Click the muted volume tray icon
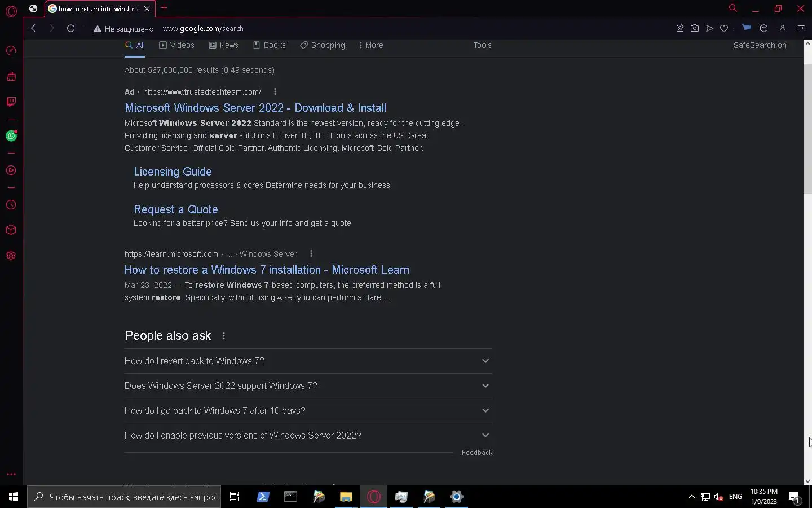Viewport: 812px width, 508px height. pos(718,497)
